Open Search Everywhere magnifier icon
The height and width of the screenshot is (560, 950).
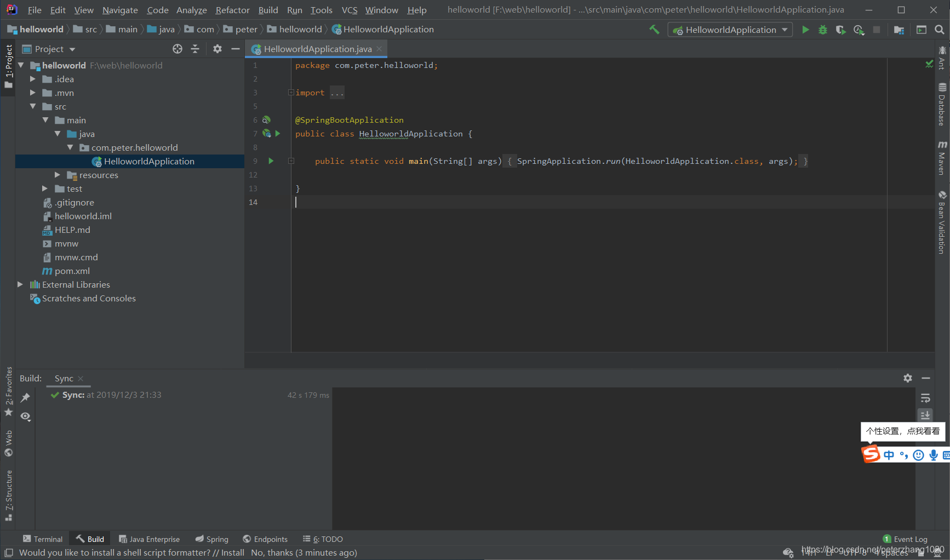click(940, 30)
